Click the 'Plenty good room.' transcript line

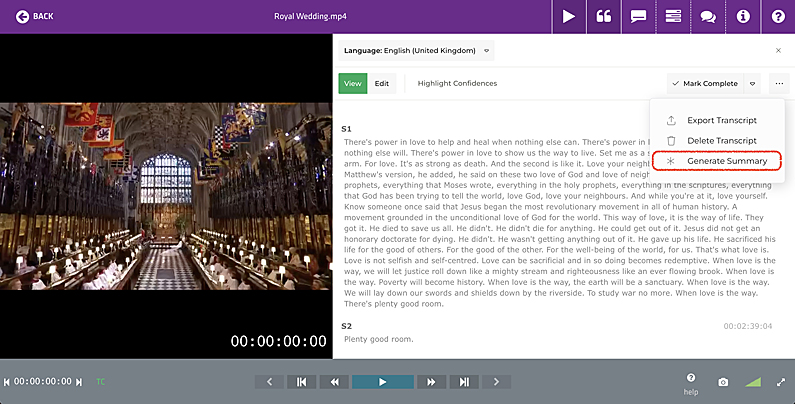(x=379, y=339)
